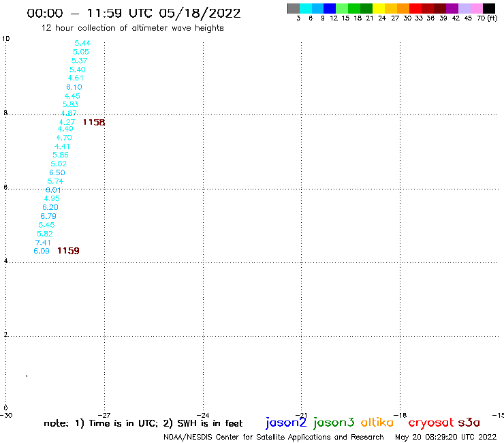This screenshot has width=504, height=443.
Task: Click the note about UTC and SWH
Action: (143, 423)
